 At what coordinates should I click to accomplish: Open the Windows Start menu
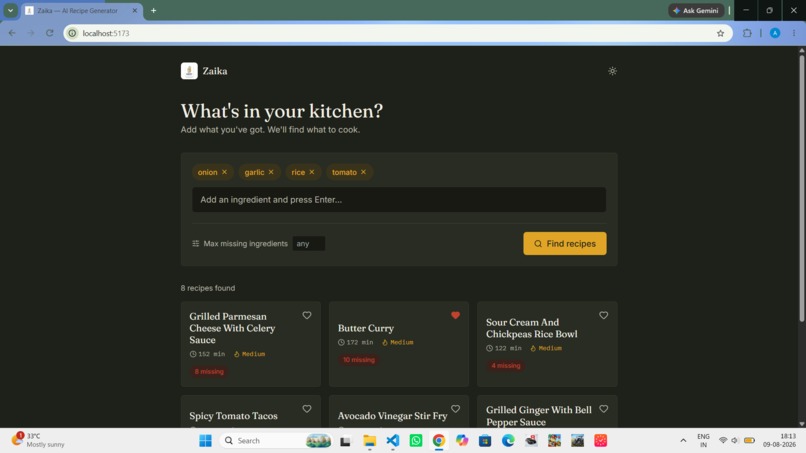(x=205, y=441)
